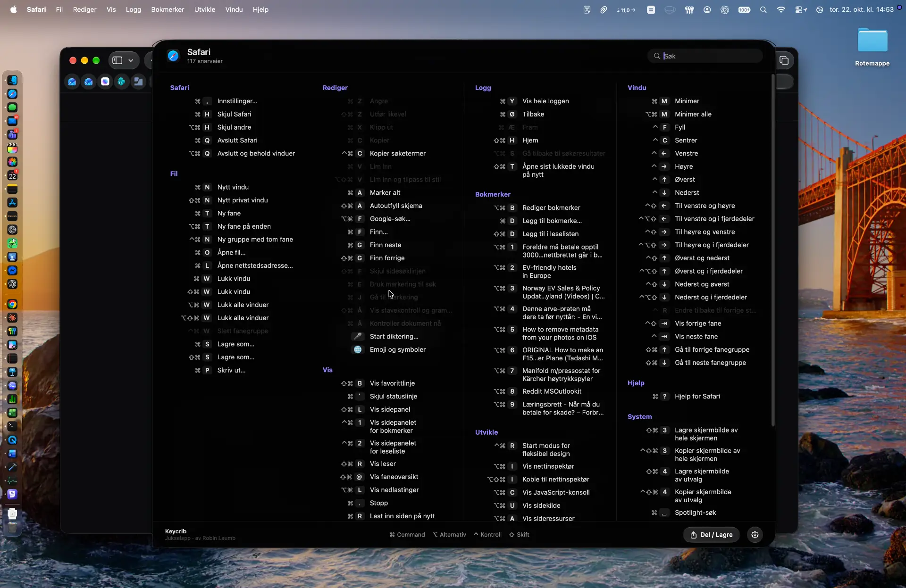Open Sonos app in the Dock
This screenshot has width=906, height=588.
coord(13,216)
